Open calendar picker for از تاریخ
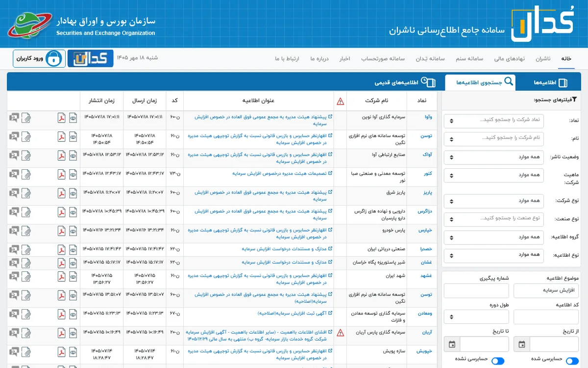The image size is (588, 368). point(522,344)
